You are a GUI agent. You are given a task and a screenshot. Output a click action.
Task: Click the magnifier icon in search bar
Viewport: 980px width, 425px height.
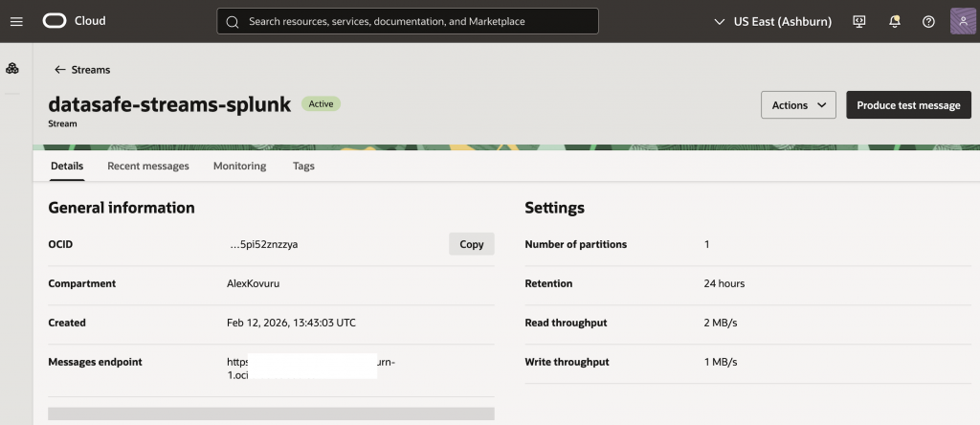[233, 21]
